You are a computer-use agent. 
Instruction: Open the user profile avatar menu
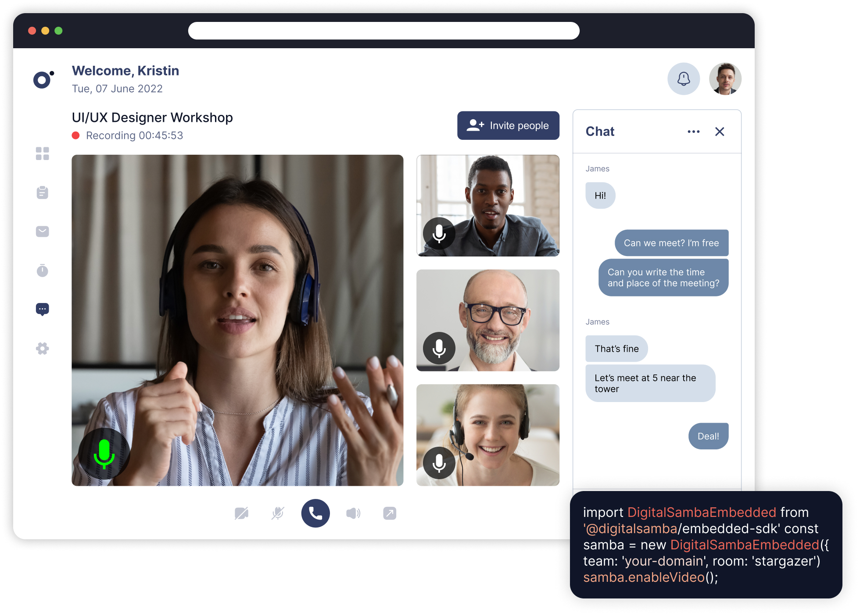pyautogui.click(x=725, y=79)
